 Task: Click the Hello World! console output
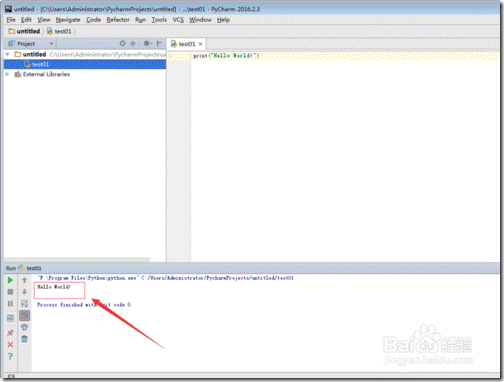click(54, 287)
